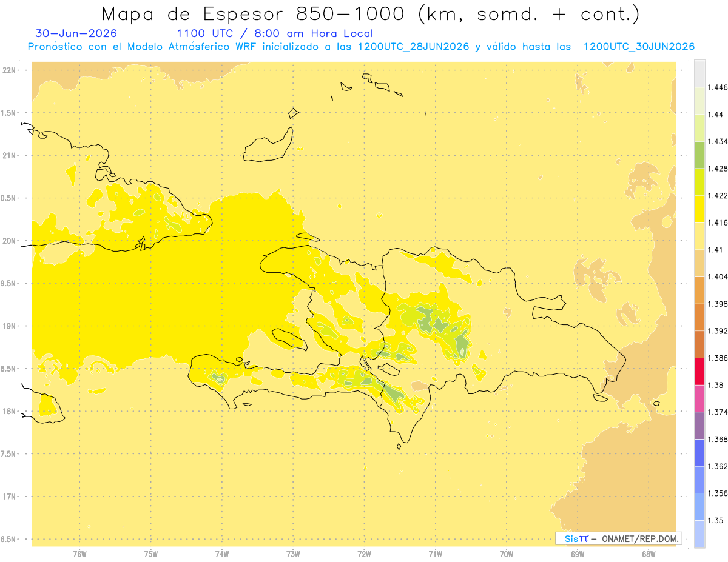Pick the orange 1.398–1.404 legend band
The height and width of the screenshot is (562, 728).
[x=699, y=290]
